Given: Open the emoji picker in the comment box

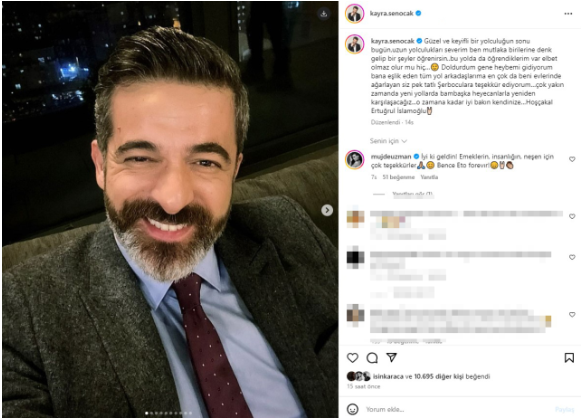Looking at the screenshot, I should click(352, 409).
